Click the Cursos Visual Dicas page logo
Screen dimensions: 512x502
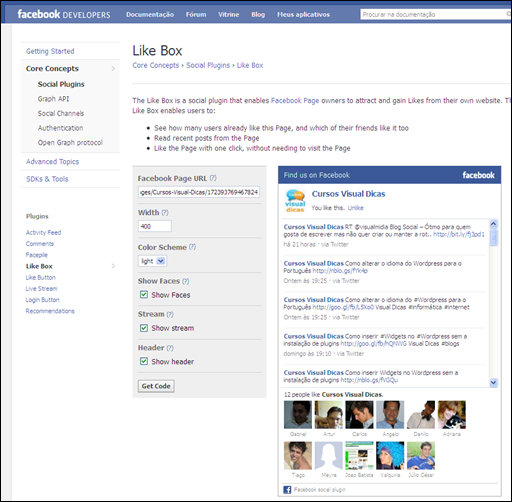(x=295, y=201)
